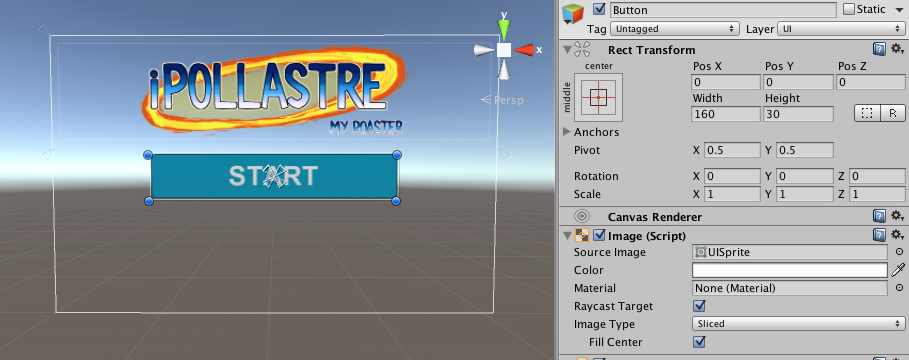Click the white Color swatch field

(x=790, y=270)
